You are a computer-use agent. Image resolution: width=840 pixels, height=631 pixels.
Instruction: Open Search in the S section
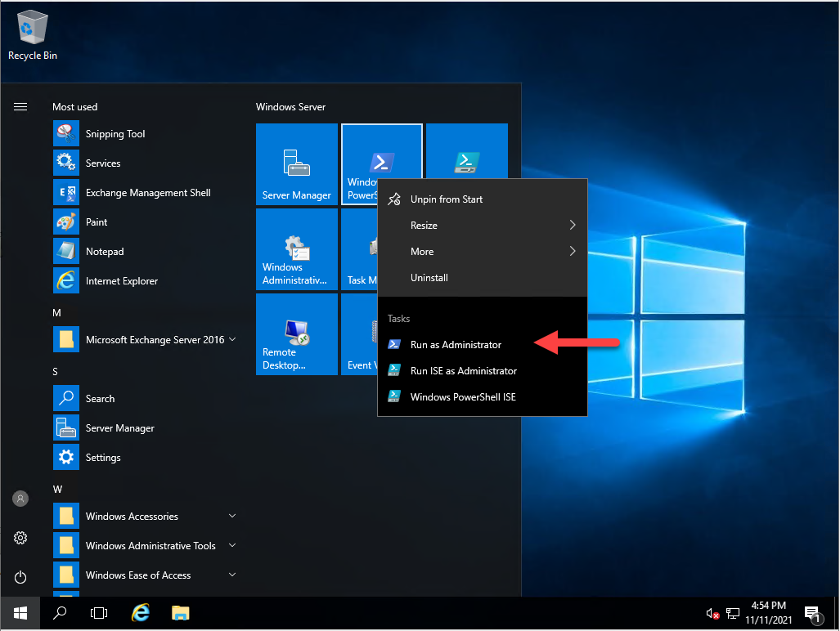[145, 399]
